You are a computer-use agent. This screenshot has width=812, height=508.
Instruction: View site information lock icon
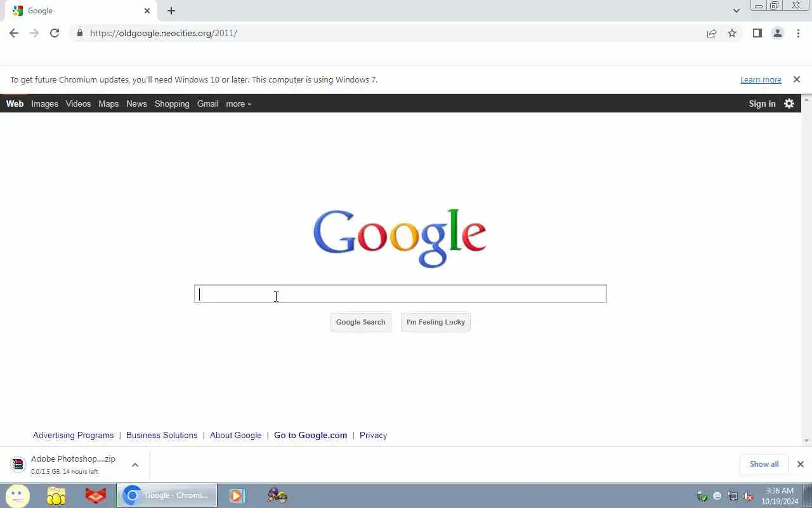pos(79,33)
